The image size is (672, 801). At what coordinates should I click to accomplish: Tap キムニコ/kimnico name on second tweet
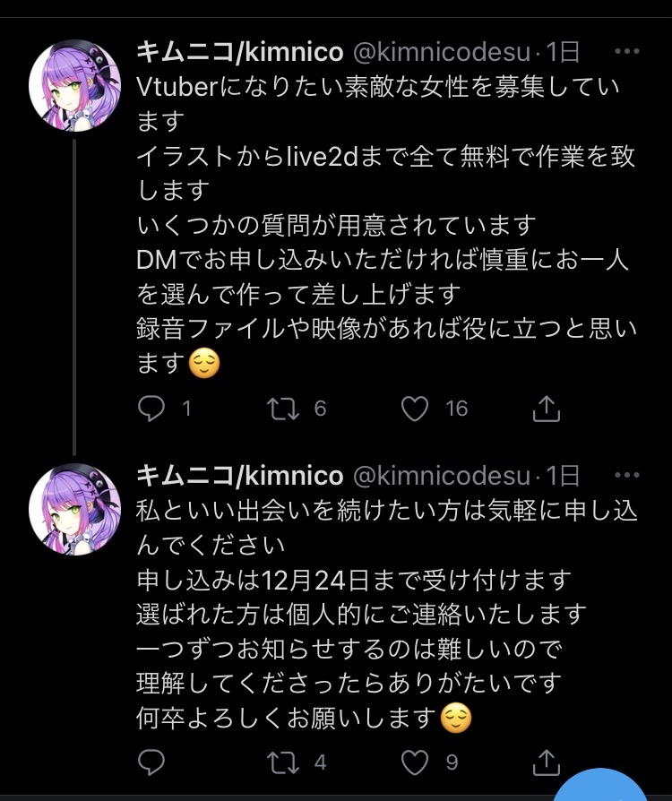[x=239, y=475]
